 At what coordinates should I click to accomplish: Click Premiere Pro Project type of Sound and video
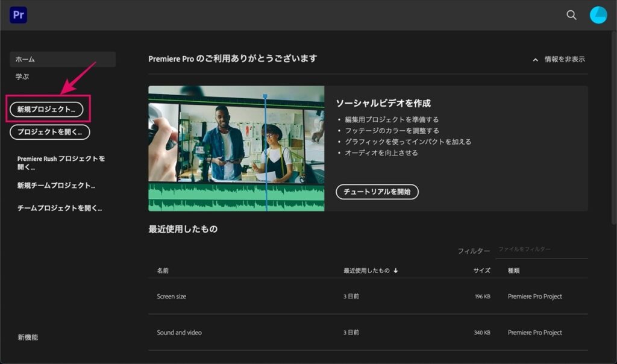535,333
